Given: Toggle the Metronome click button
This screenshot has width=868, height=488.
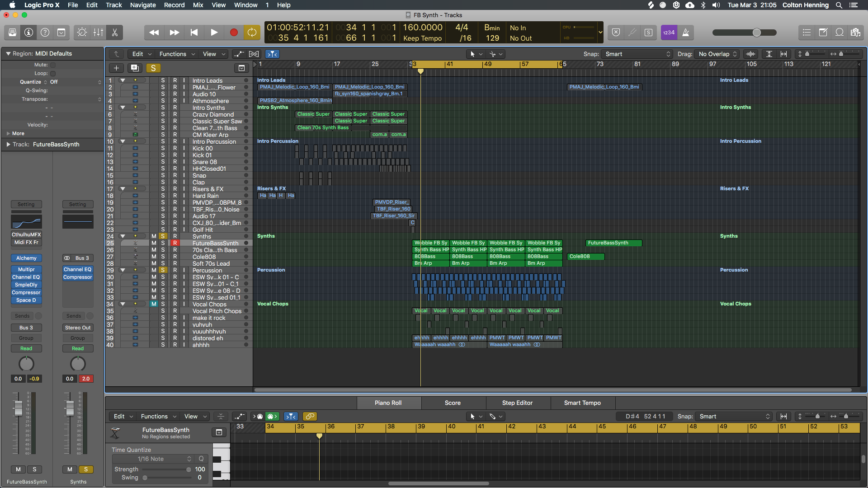Looking at the screenshot, I should click(x=685, y=33).
